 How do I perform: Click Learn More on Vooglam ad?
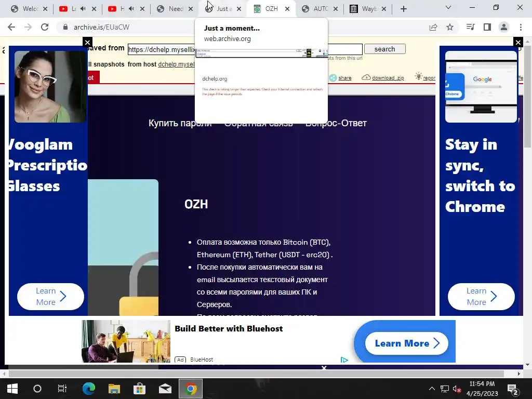click(50, 297)
